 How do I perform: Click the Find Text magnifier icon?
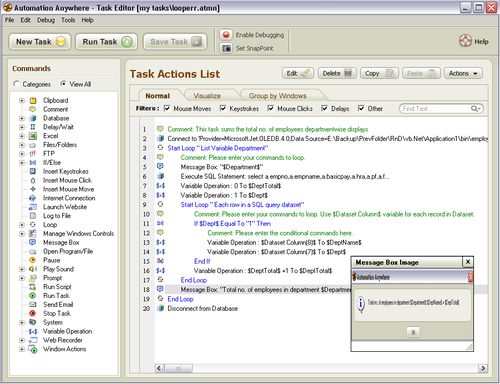click(475, 109)
